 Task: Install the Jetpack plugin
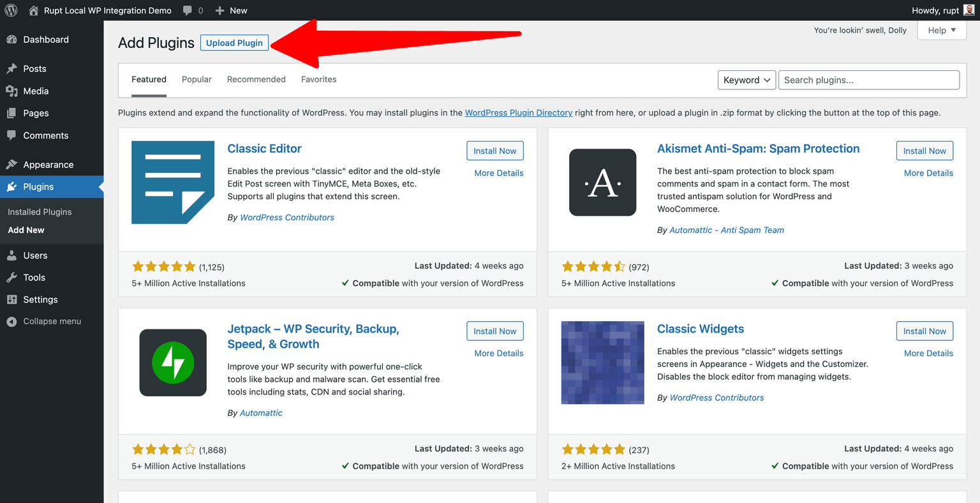495,331
